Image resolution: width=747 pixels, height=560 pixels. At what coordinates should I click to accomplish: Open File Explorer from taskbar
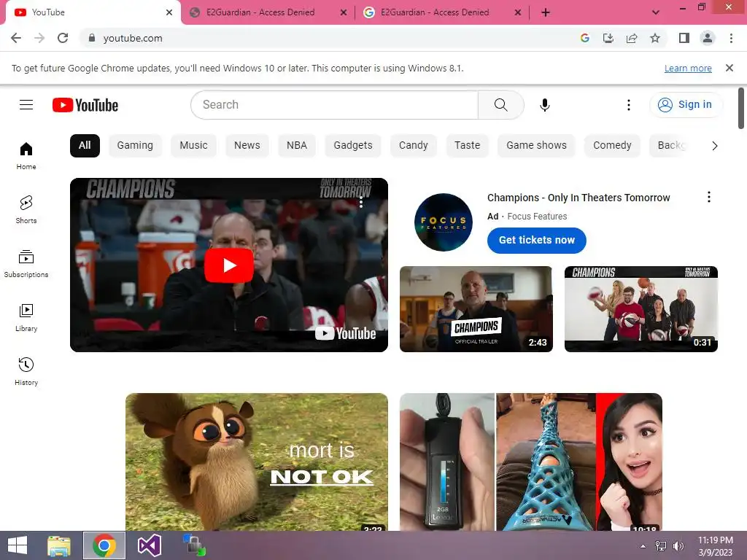pyautogui.click(x=59, y=545)
